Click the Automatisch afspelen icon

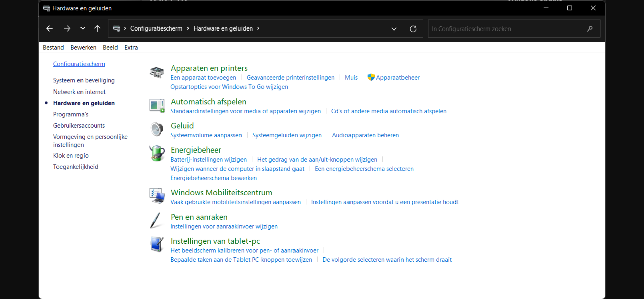point(157,106)
